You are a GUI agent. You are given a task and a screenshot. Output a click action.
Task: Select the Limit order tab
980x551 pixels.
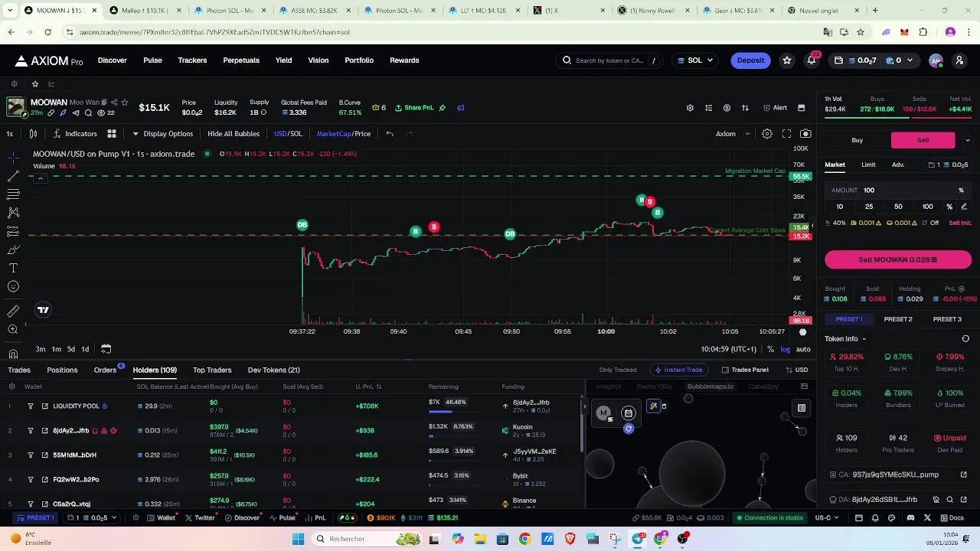(868, 165)
